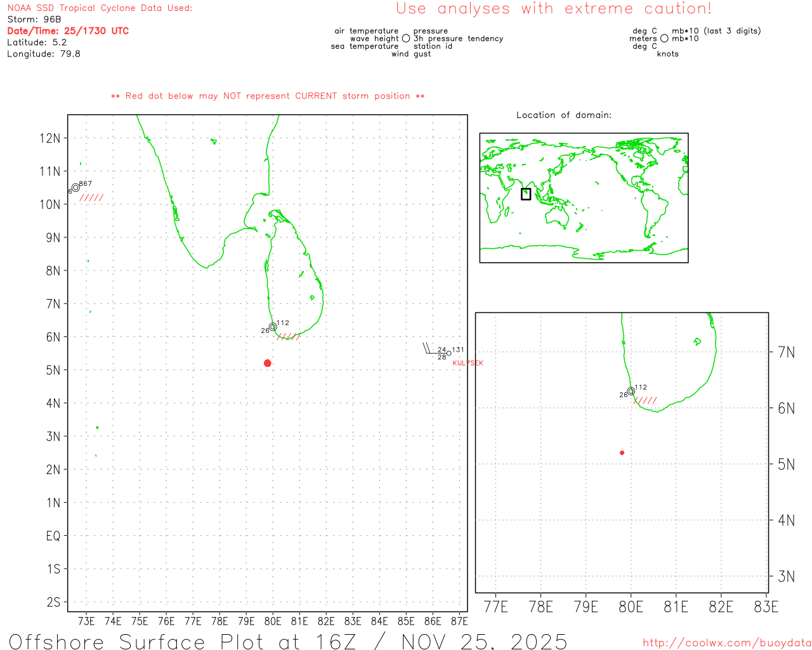
Task: Click the 12N latitude label on main map
Action: [x=50, y=138]
